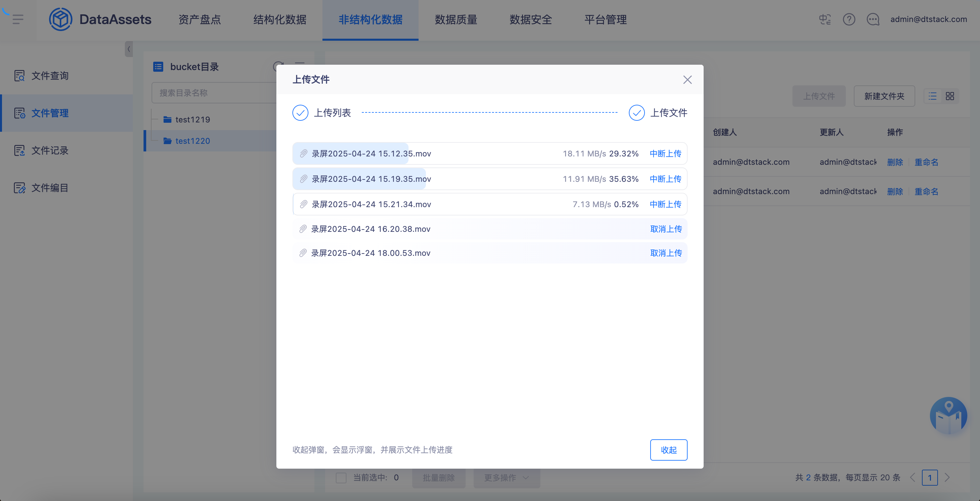The image size is (980, 501).
Task: Open the help question mark icon
Action: (849, 19)
